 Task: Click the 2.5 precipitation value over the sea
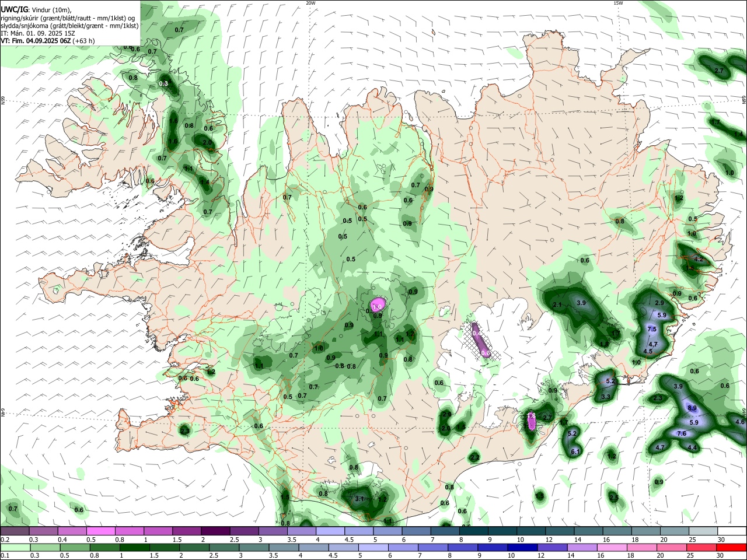click(x=613, y=498)
